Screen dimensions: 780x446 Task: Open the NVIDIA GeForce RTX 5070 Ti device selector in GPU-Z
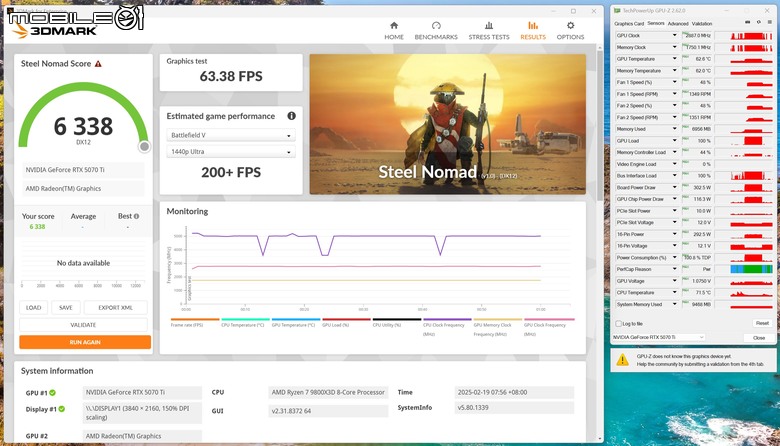(659, 337)
